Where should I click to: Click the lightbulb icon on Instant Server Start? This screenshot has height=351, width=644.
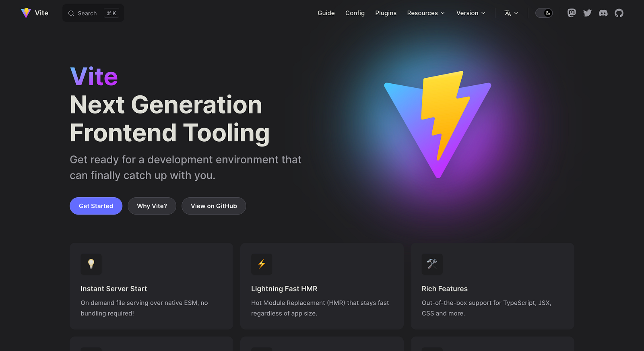(91, 264)
